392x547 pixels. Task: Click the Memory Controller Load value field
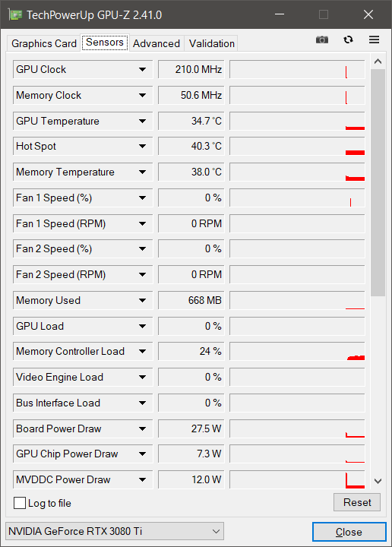coord(191,351)
